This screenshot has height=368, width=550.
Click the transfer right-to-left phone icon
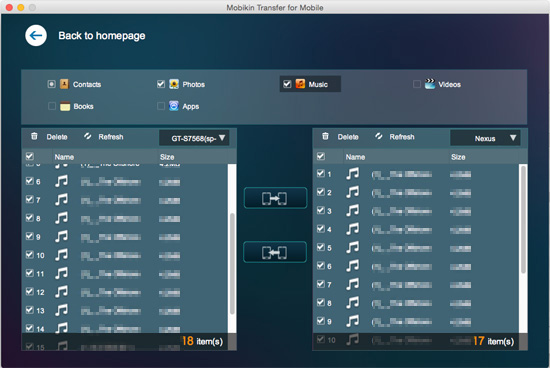pos(275,252)
